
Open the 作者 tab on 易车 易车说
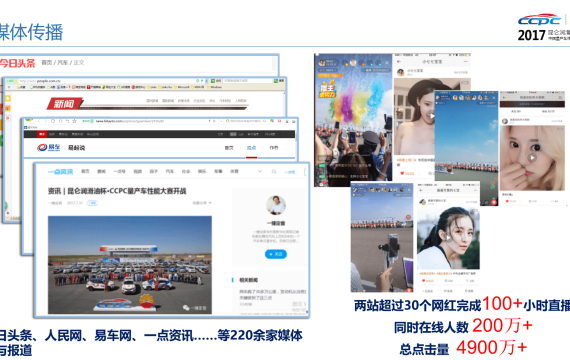tap(274, 148)
